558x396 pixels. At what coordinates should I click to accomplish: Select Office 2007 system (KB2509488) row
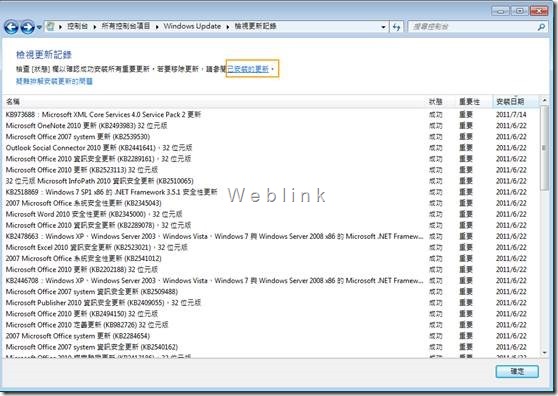(x=270, y=292)
